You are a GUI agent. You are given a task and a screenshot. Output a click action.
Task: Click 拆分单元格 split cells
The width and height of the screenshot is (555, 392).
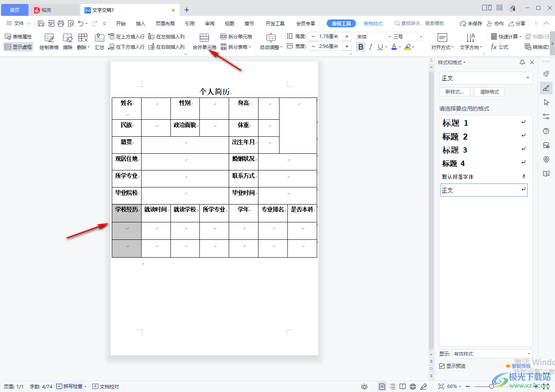pyautogui.click(x=236, y=36)
